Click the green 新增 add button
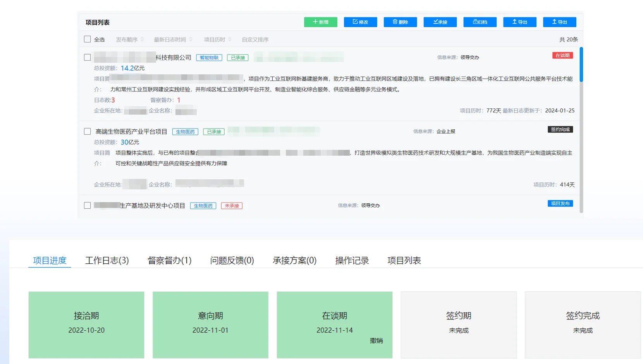The width and height of the screenshot is (643, 364). (320, 22)
